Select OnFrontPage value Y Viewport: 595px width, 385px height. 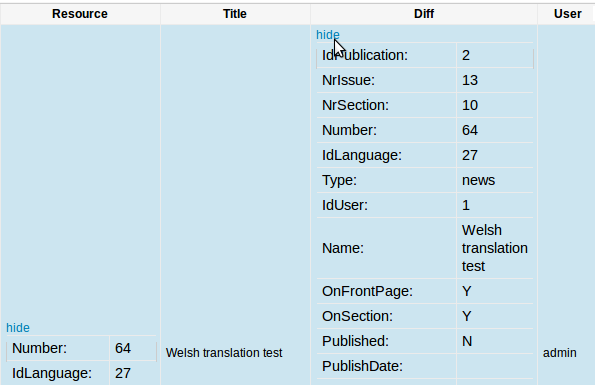pos(467,291)
